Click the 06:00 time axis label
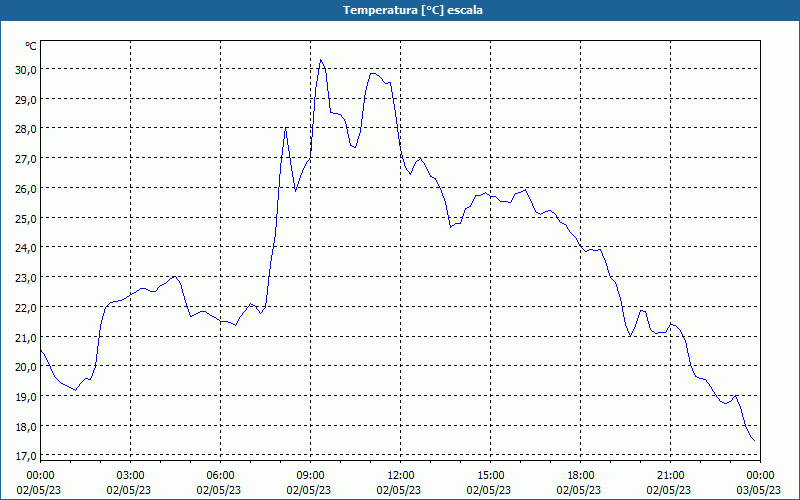800x500 pixels. point(220,476)
